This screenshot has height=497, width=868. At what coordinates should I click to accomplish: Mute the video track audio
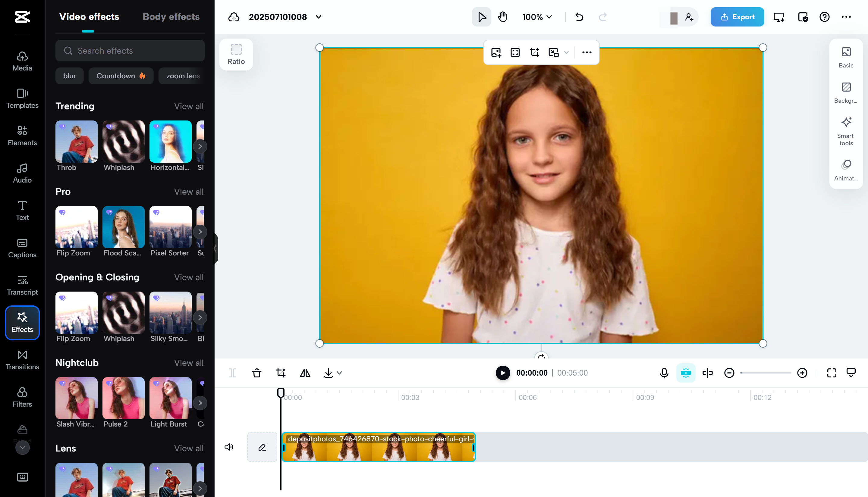pos(229,447)
